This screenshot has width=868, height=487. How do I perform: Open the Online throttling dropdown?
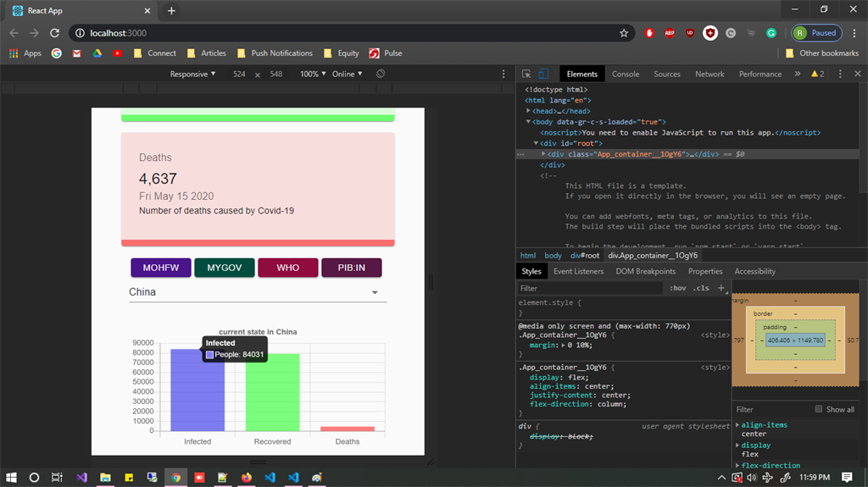coord(347,74)
